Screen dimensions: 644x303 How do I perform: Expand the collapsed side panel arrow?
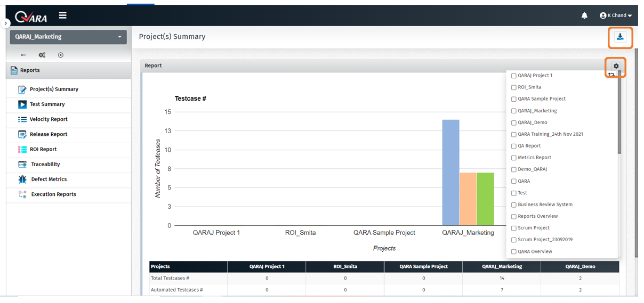point(6,23)
